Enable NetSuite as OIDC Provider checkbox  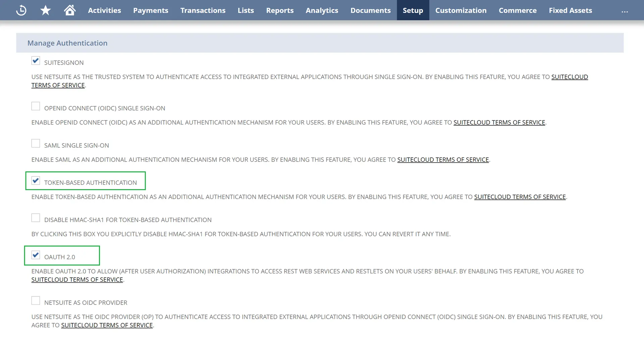coord(36,301)
